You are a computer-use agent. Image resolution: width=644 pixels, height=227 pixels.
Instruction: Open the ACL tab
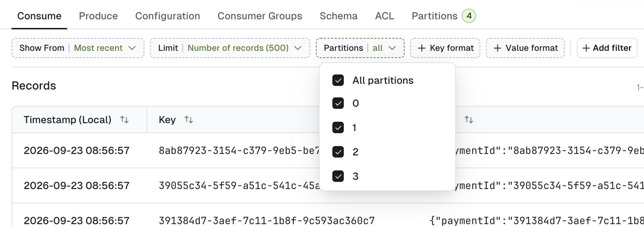pyautogui.click(x=385, y=16)
